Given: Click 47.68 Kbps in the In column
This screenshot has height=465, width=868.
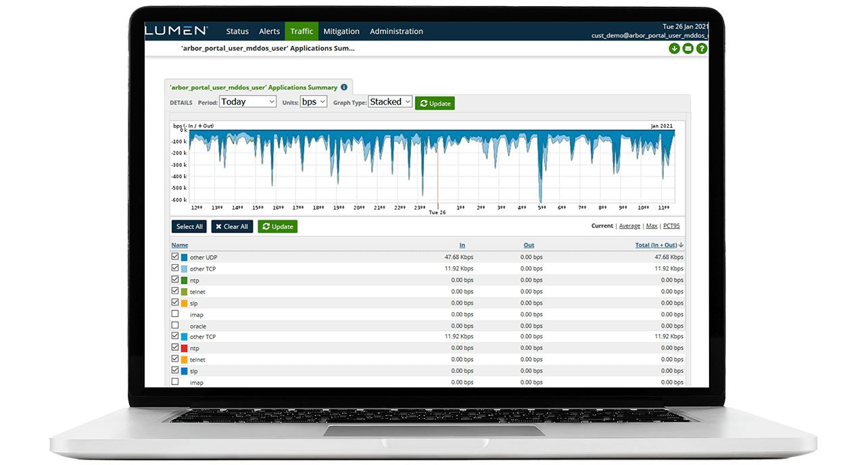Looking at the screenshot, I should (x=459, y=258).
